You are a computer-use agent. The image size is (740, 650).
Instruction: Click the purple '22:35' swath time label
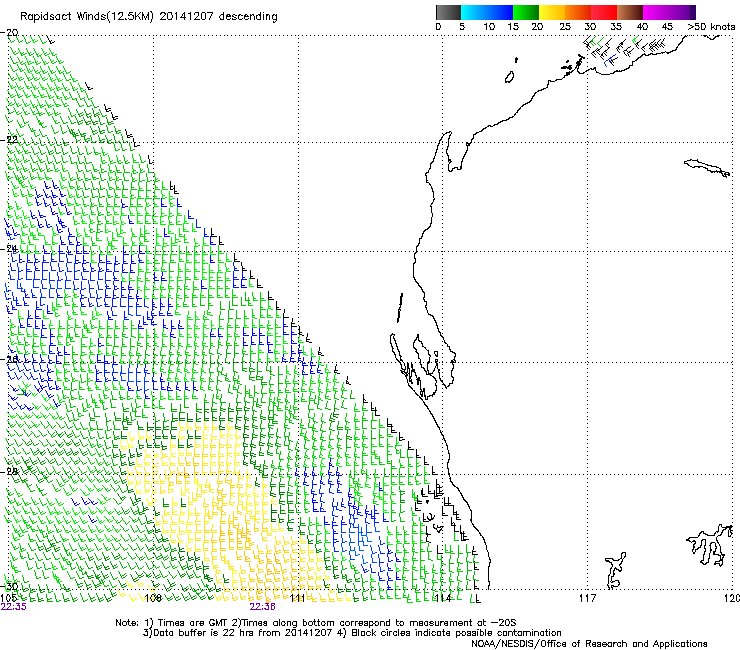(14, 607)
